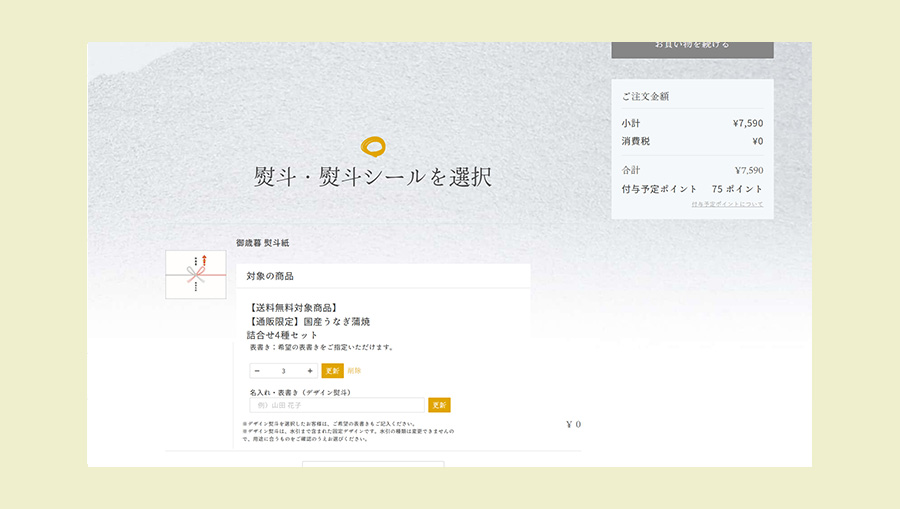The height and width of the screenshot is (509, 900).
Task: Click the 削除 delete link
Action: [x=354, y=371]
